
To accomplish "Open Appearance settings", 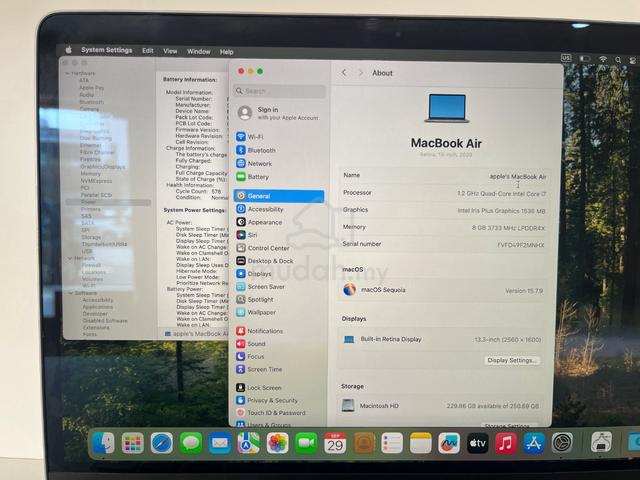I will (x=259, y=222).
